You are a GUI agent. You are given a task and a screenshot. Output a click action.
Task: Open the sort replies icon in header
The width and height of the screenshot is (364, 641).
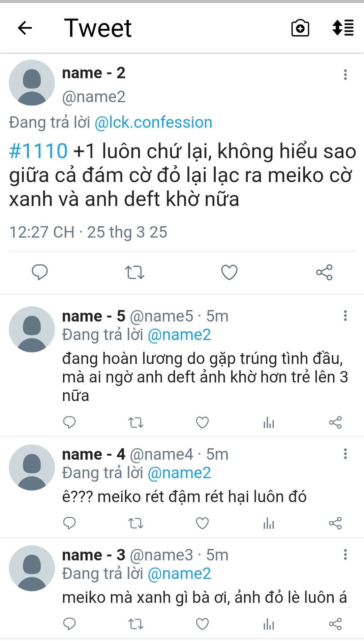[x=343, y=28]
